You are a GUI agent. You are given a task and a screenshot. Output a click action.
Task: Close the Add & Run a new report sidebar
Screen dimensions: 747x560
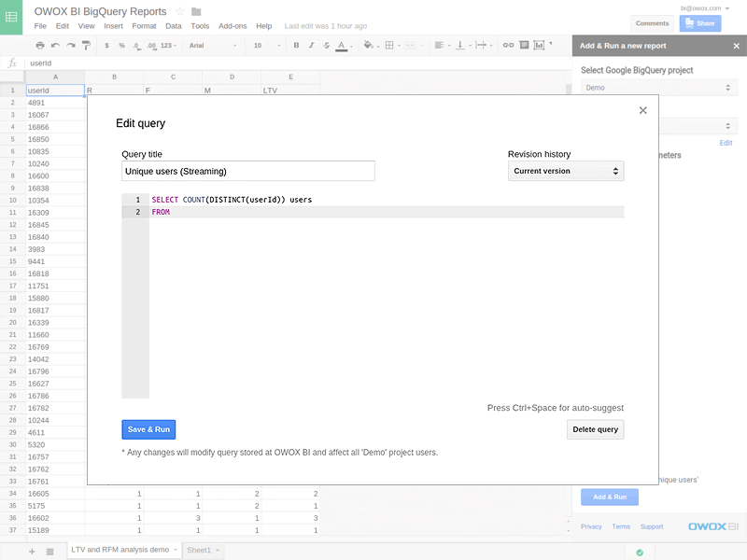pyautogui.click(x=737, y=46)
